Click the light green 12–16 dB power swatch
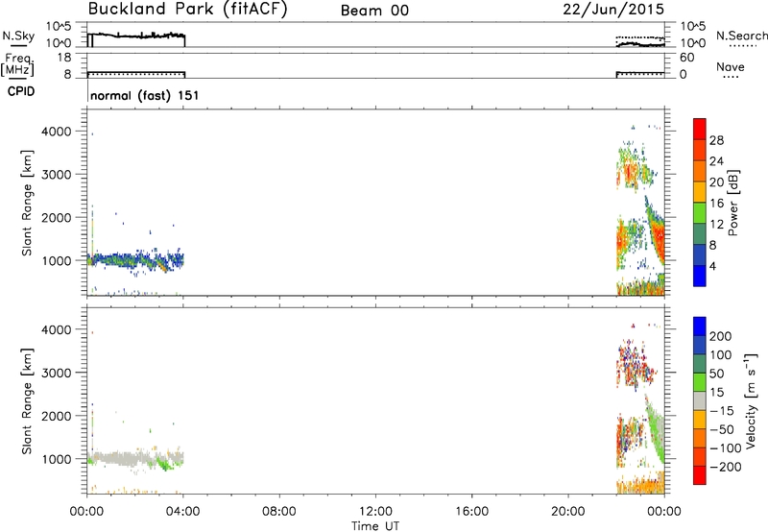 pos(700,212)
